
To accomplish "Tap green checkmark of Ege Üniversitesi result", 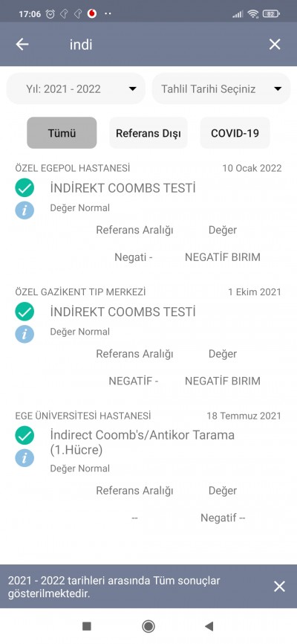I will (x=25, y=436).
